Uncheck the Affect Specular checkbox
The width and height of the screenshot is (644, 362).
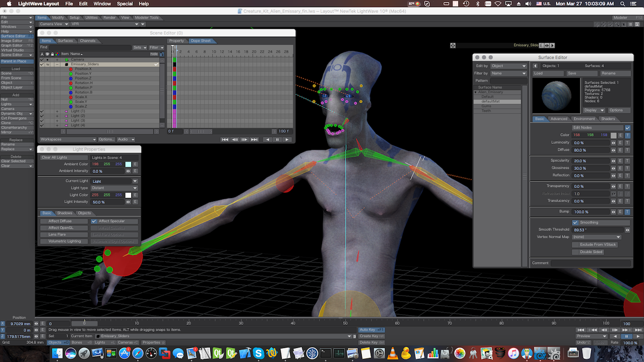click(x=95, y=221)
